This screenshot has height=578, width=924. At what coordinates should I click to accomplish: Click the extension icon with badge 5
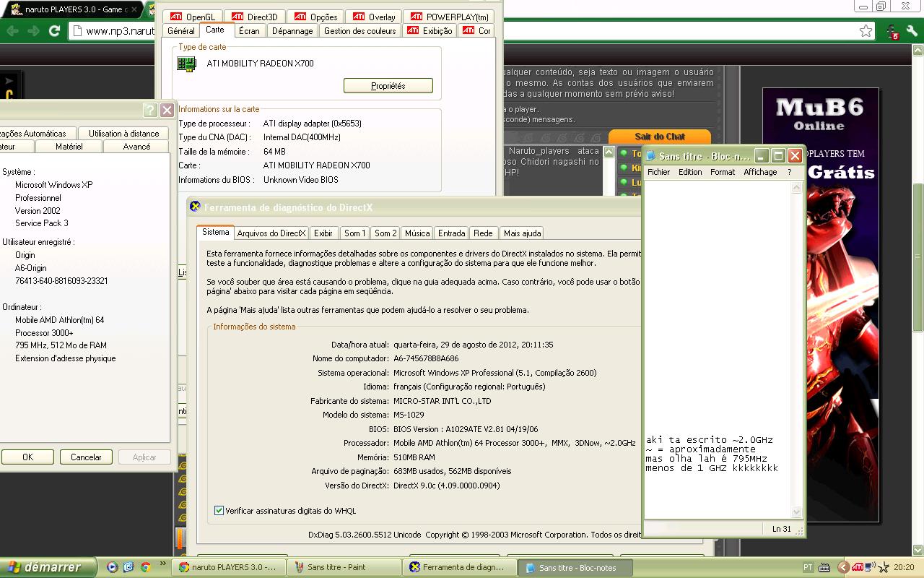[893, 32]
